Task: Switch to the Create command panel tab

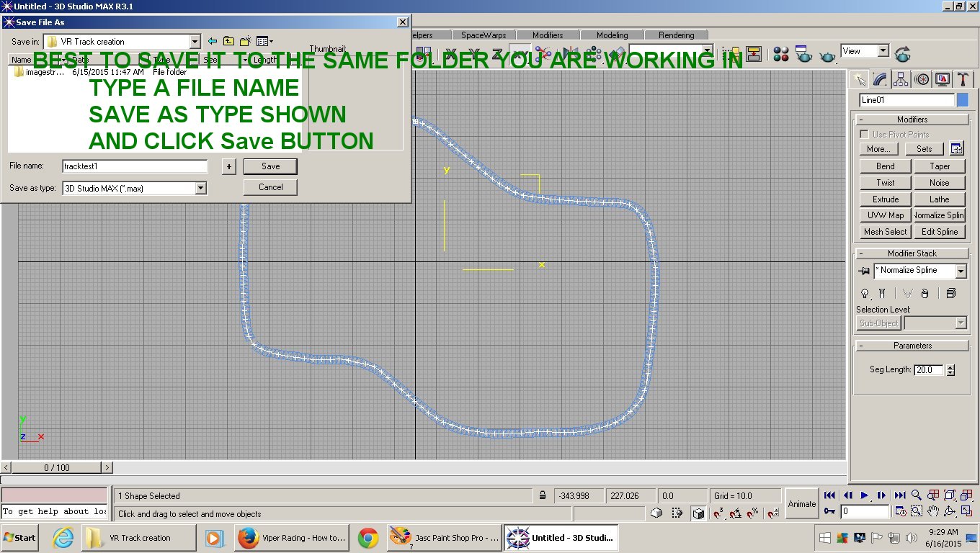Action: 859,79
